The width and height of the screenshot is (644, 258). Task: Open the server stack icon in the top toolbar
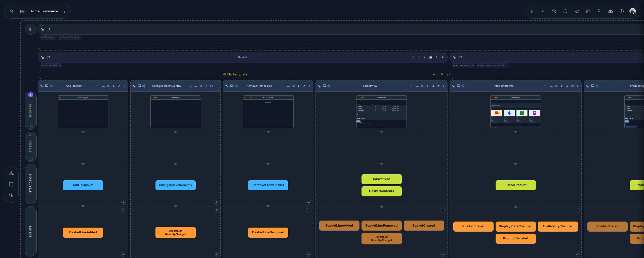(x=588, y=11)
